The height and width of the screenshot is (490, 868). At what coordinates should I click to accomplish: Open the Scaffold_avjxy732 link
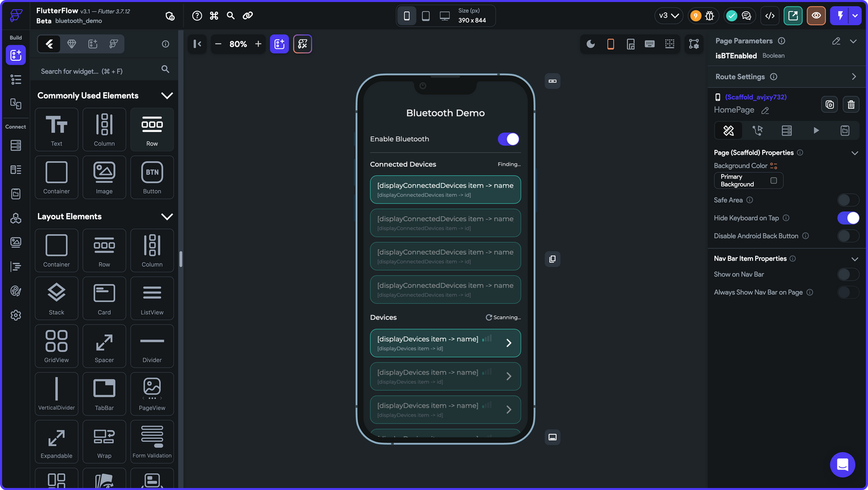pos(756,97)
